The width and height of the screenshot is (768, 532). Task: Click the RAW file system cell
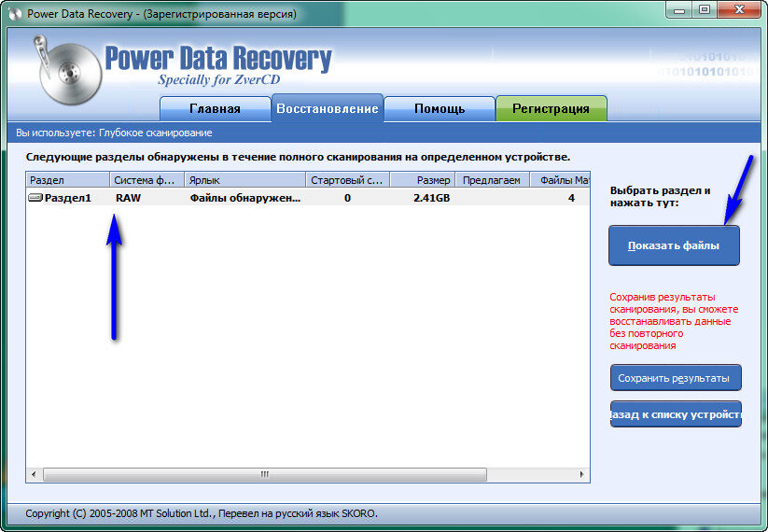129,198
